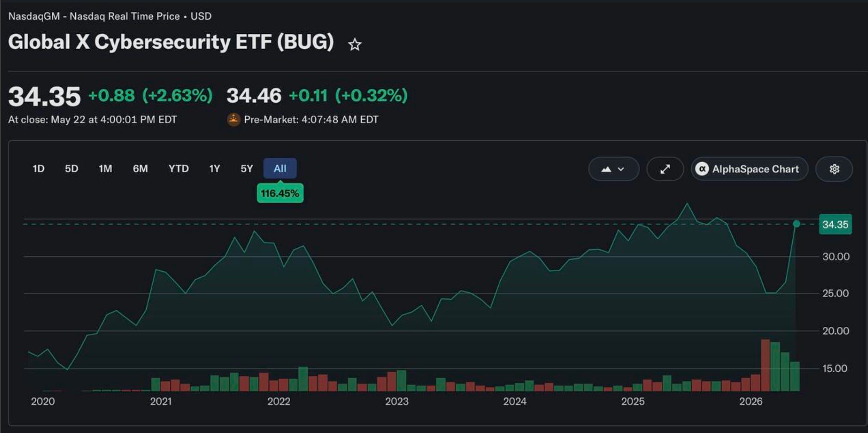Click the latest price dot on chart
This screenshot has height=433, width=868.
[x=796, y=224]
